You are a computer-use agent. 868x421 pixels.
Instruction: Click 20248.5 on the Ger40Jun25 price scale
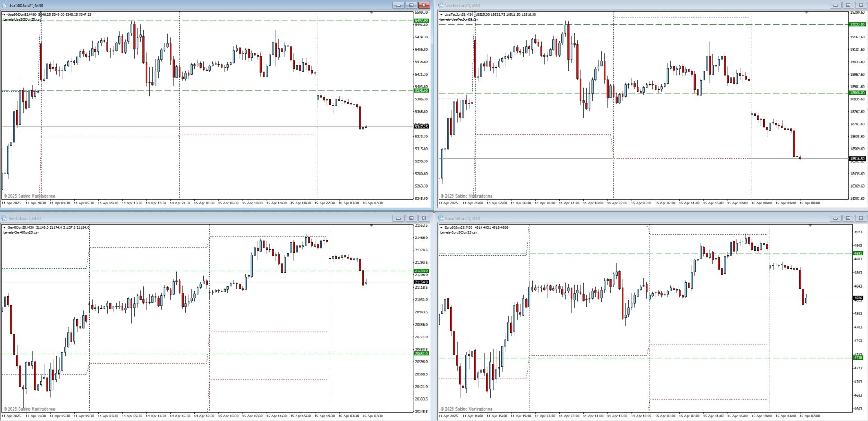point(421,412)
